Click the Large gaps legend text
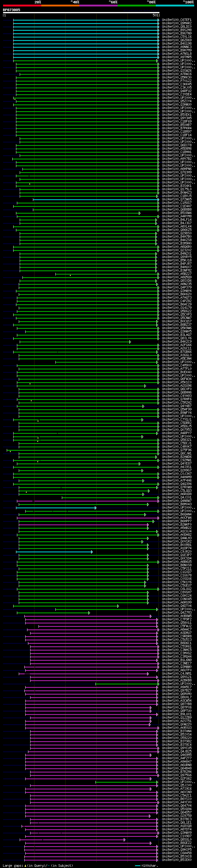Image resolution: width=197 pixels, height=868 pixels. 38,865
